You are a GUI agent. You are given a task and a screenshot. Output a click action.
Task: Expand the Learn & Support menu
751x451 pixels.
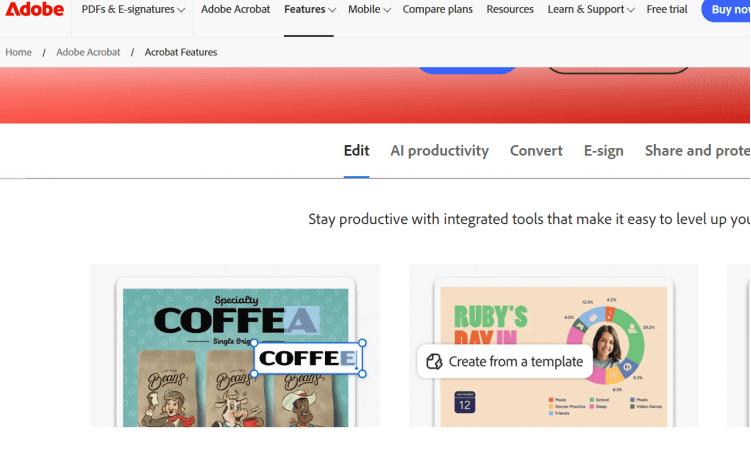tap(591, 10)
